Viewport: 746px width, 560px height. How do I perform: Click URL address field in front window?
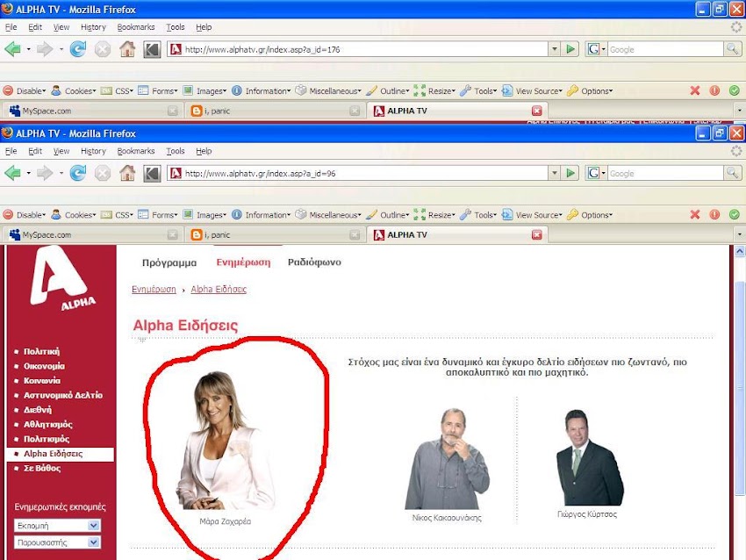(358, 173)
